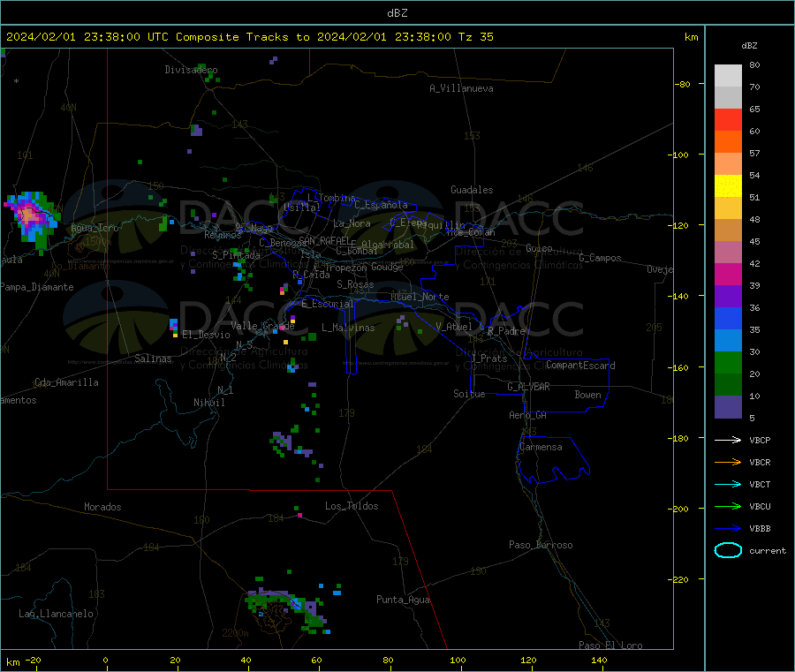This screenshot has height=672, width=795.
Task: Click the 'La_Nora' label
Action: (x=352, y=223)
